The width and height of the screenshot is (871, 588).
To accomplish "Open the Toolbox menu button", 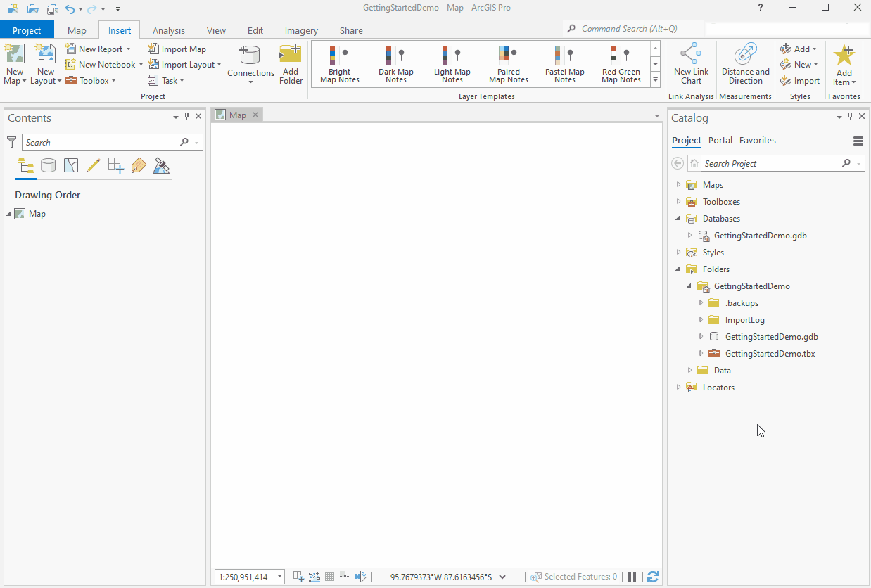I will click(90, 81).
